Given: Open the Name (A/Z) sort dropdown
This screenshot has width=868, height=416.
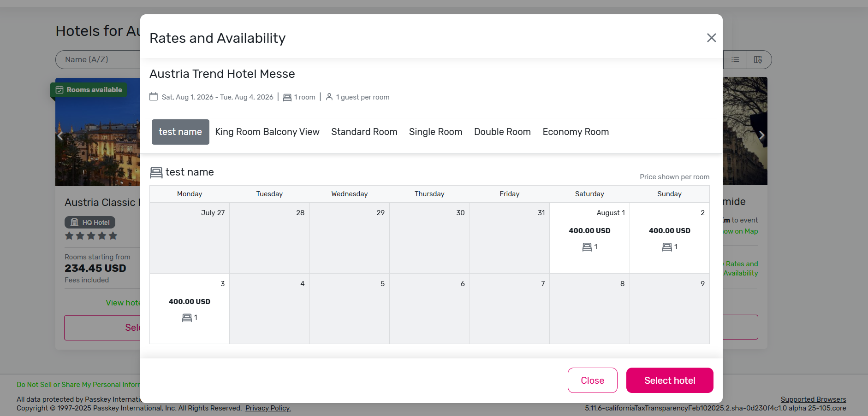Looking at the screenshot, I should coord(98,59).
